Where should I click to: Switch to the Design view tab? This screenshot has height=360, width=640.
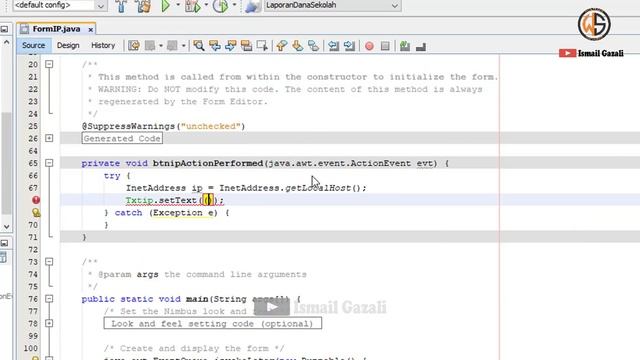pos(68,45)
